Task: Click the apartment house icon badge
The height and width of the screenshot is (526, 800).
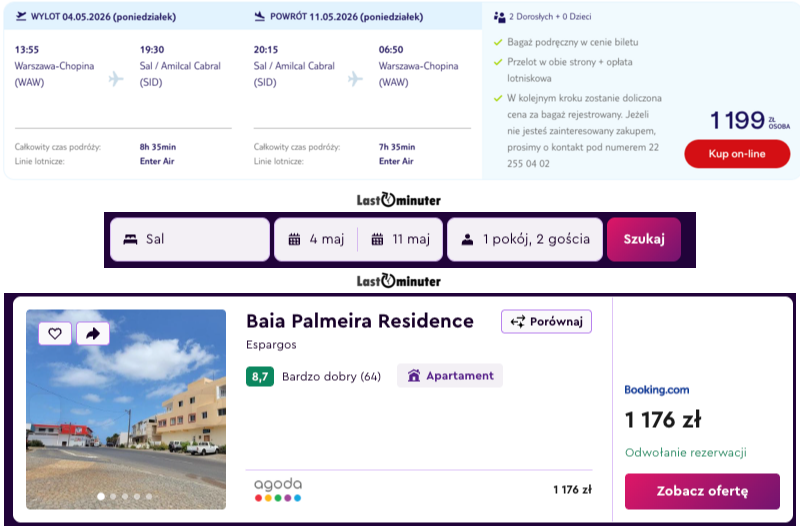Action: pyautogui.click(x=413, y=376)
